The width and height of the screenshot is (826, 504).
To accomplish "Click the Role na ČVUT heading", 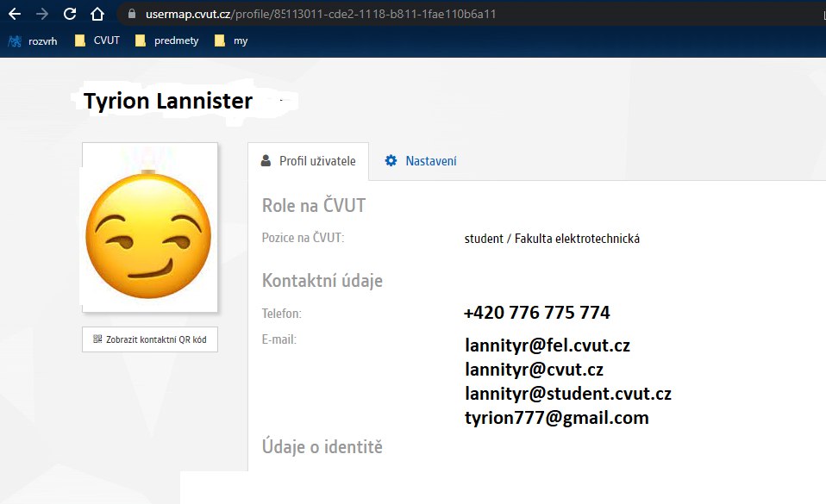I will click(314, 205).
